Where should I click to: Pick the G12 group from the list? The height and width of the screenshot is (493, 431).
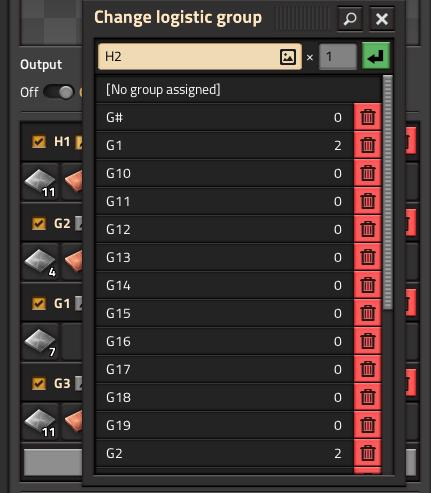[x=225, y=229]
